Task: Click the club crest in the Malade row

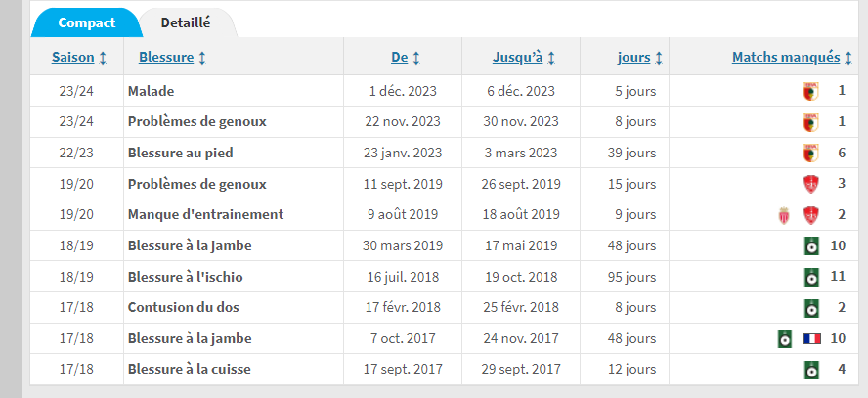Action: pyautogui.click(x=809, y=91)
